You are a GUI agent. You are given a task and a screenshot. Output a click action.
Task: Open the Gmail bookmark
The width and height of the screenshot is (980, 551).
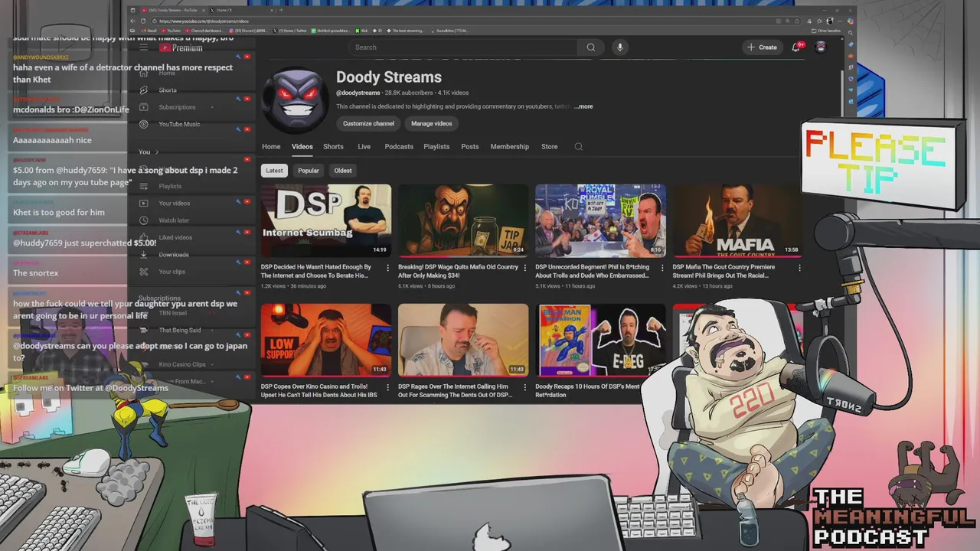pos(149,31)
